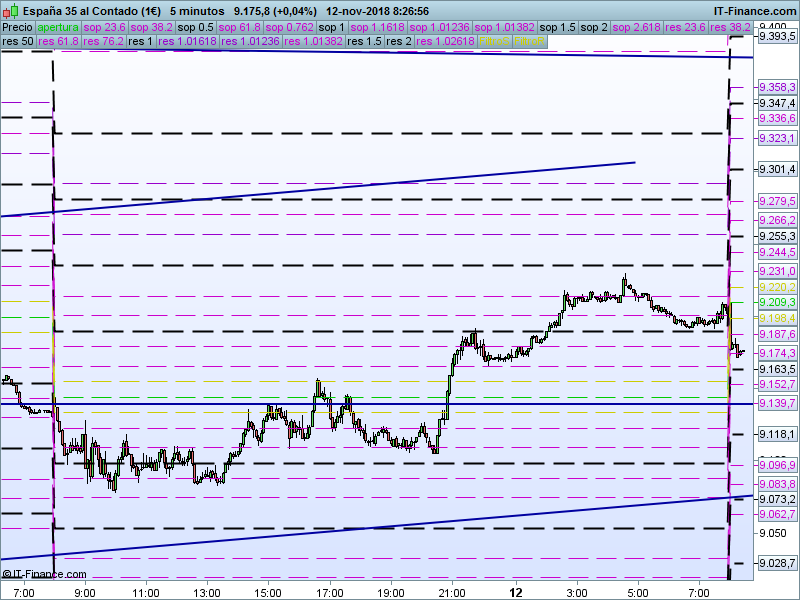
Task: Select the sop 1.1618 legend label
Action: click(x=378, y=28)
